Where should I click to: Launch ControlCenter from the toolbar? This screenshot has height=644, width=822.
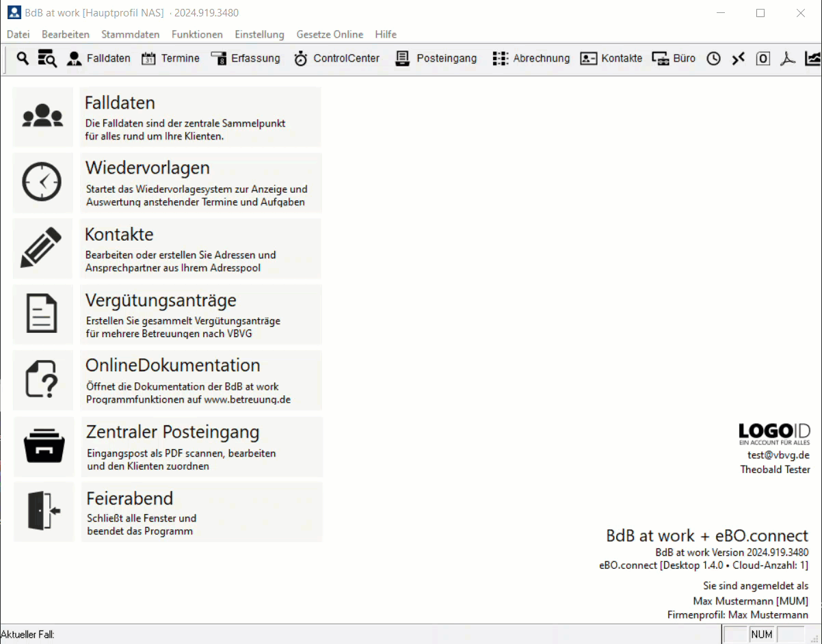click(x=336, y=59)
